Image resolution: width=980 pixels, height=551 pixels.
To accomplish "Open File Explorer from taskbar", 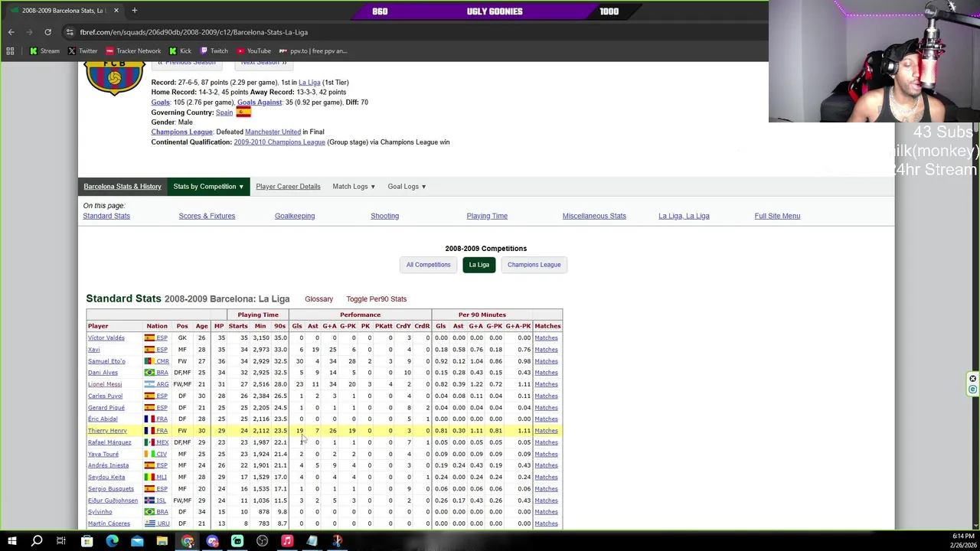I will tap(162, 541).
